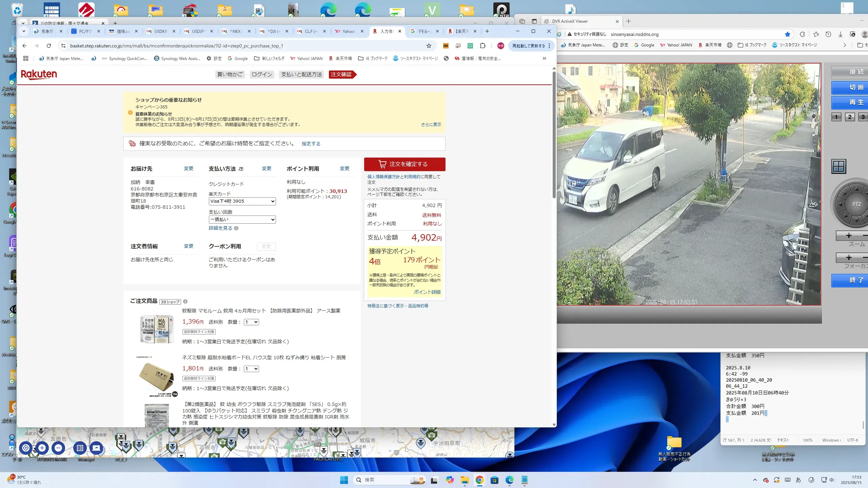The image size is (868, 488).
Task: Open the 支払い回数 installment dropdown
Action: coord(242,220)
